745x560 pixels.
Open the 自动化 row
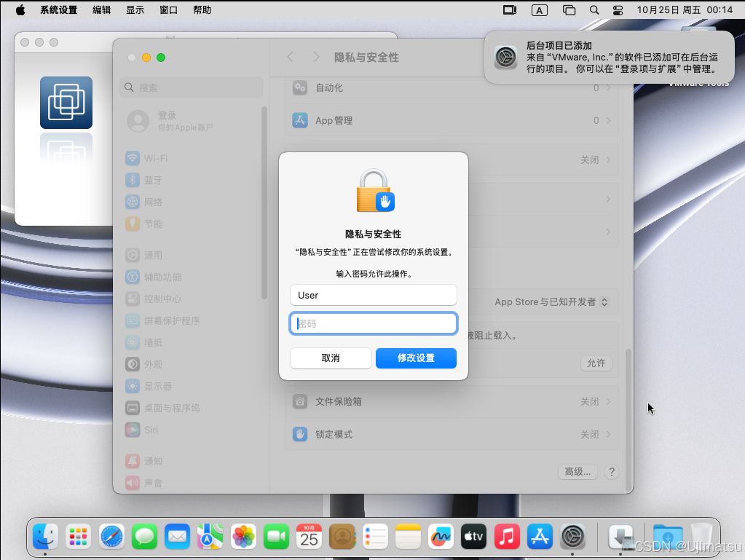(x=452, y=88)
